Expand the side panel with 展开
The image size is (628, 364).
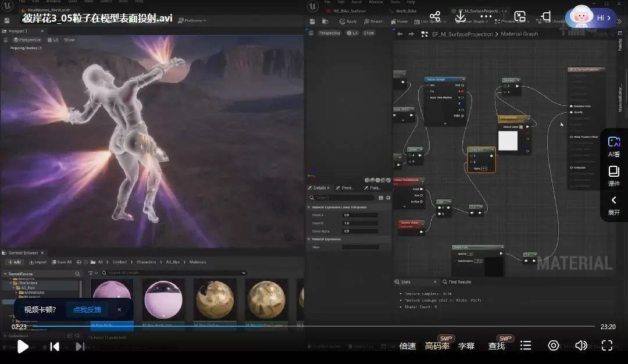pyautogui.click(x=613, y=205)
